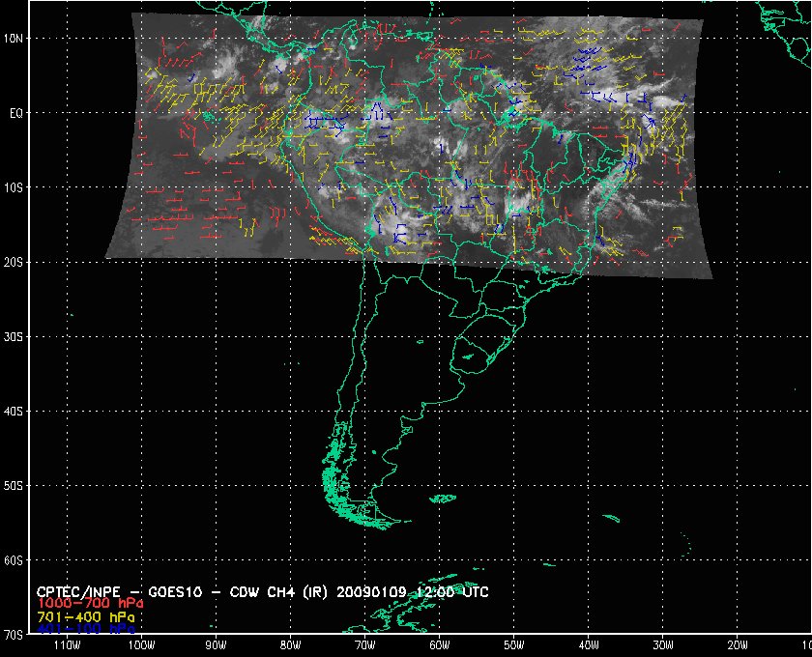Image resolution: width=812 pixels, height=657 pixels.
Task: Click the 70W longitude label
Action: pyautogui.click(x=364, y=645)
